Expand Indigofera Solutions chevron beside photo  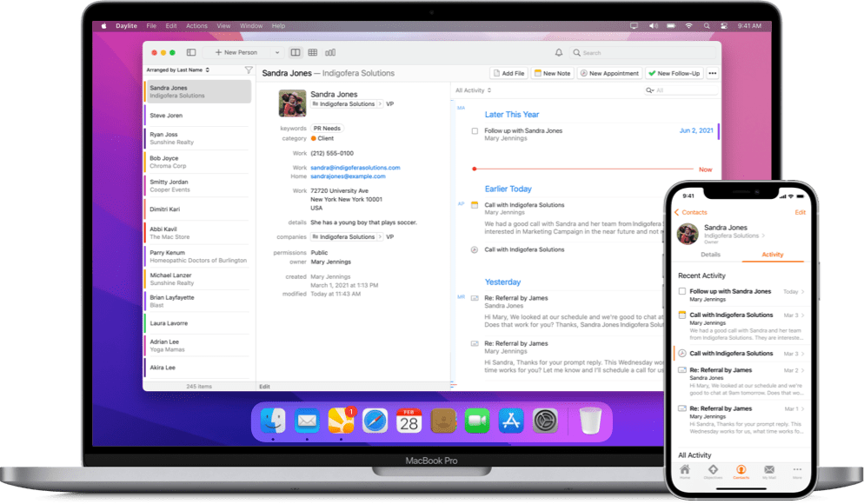pos(380,103)
